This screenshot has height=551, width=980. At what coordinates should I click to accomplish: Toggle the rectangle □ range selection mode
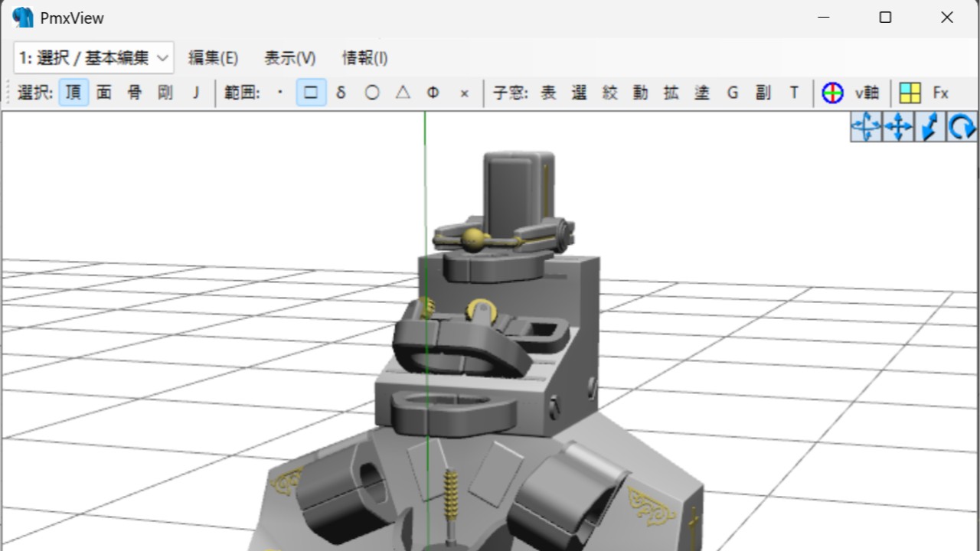click(x=311, y=92)
